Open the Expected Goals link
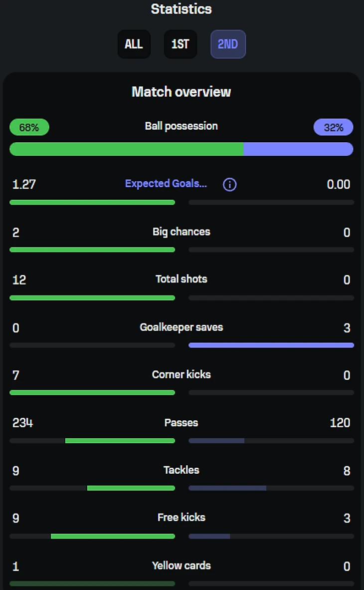This screenshot has height=590, width=364. point(166,184)
